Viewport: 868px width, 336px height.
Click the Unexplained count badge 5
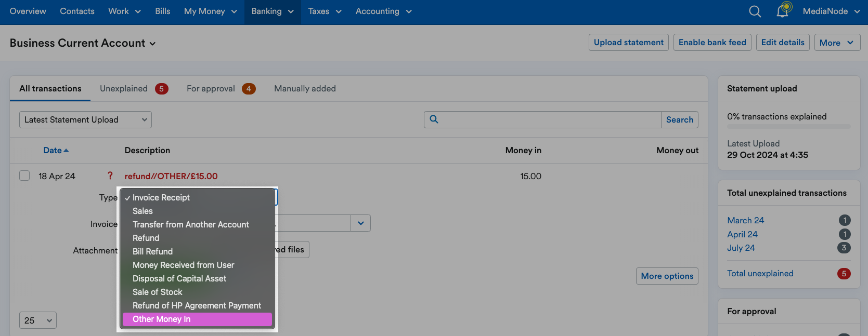161,89
